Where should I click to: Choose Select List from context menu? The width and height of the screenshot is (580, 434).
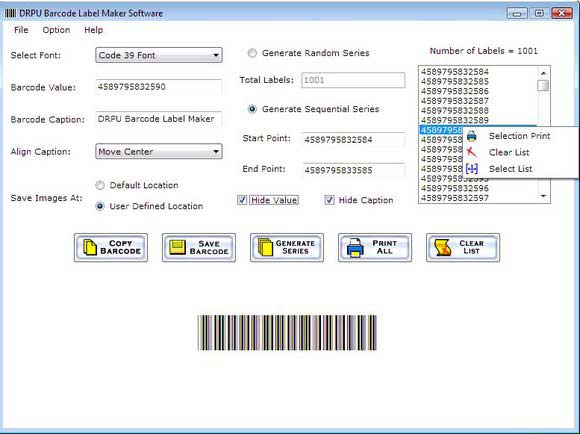click(520, 169)
